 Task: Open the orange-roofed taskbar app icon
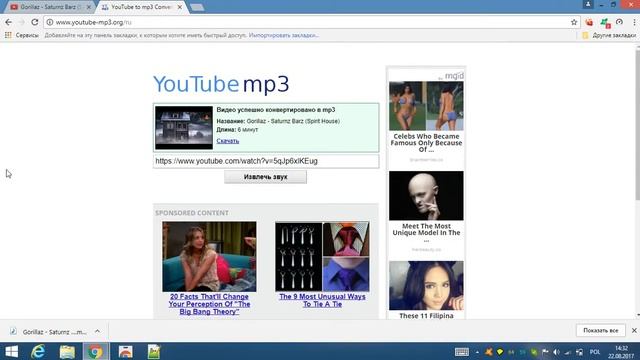point(125,351)
